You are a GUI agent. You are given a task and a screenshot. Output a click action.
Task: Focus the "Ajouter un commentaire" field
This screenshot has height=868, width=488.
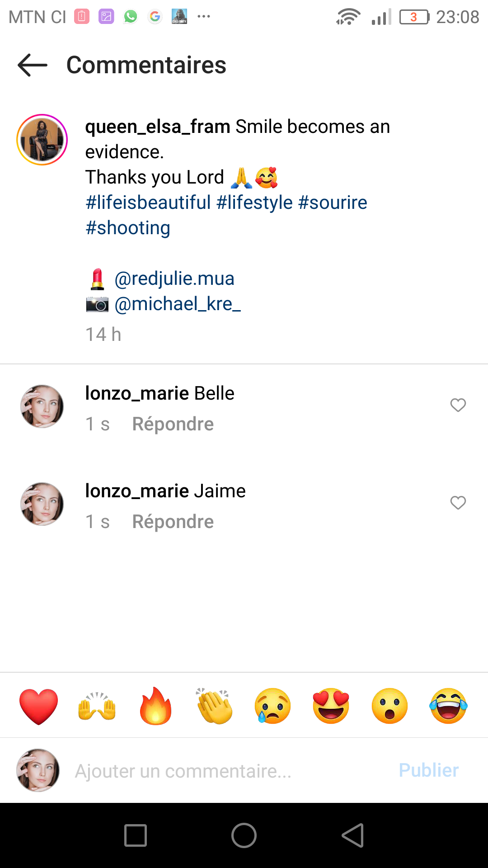pos(226,771)
